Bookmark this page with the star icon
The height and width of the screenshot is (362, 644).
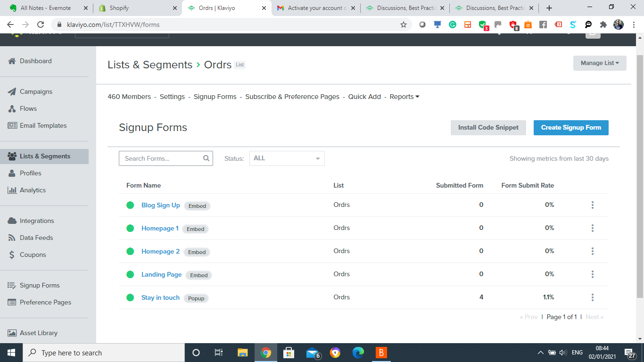click(404, 25)
